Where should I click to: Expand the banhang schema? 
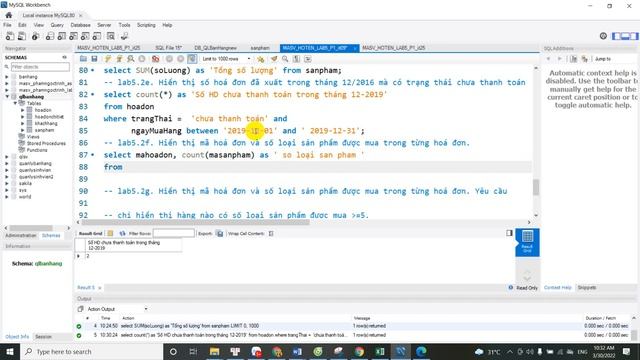pos(7,77)
